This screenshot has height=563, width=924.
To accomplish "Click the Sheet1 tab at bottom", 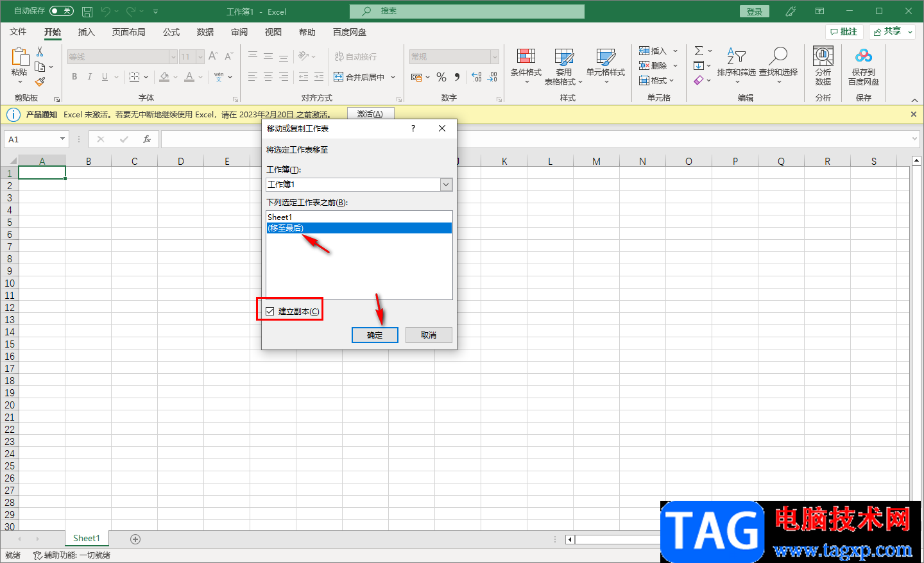I will (x=87, y=539).
